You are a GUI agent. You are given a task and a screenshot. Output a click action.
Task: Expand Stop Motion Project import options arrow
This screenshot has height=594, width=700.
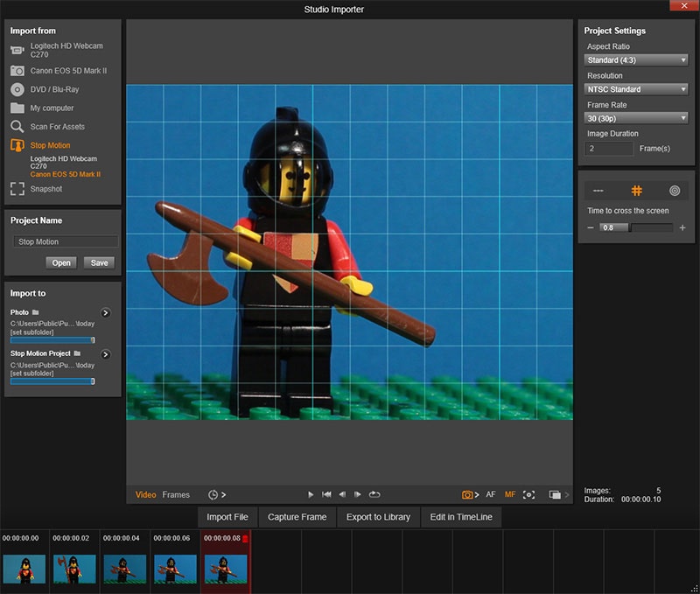106,354
